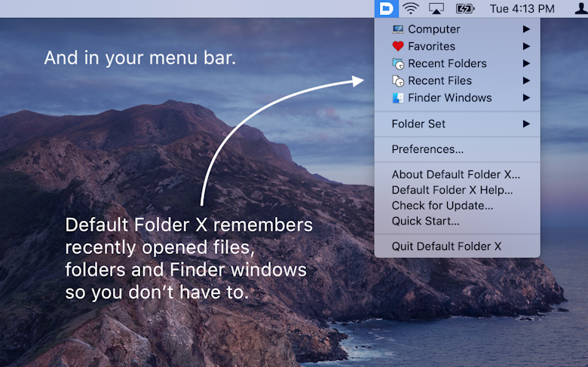The image size is (588, 367).
Task: Select Recent Folders in the menu
Action: click(458, 63)
